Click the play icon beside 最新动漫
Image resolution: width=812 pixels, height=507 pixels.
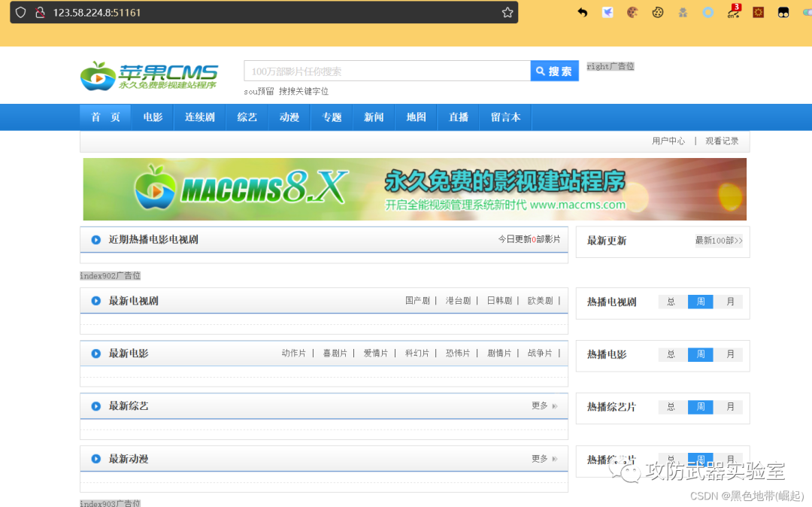pos(95,459)
